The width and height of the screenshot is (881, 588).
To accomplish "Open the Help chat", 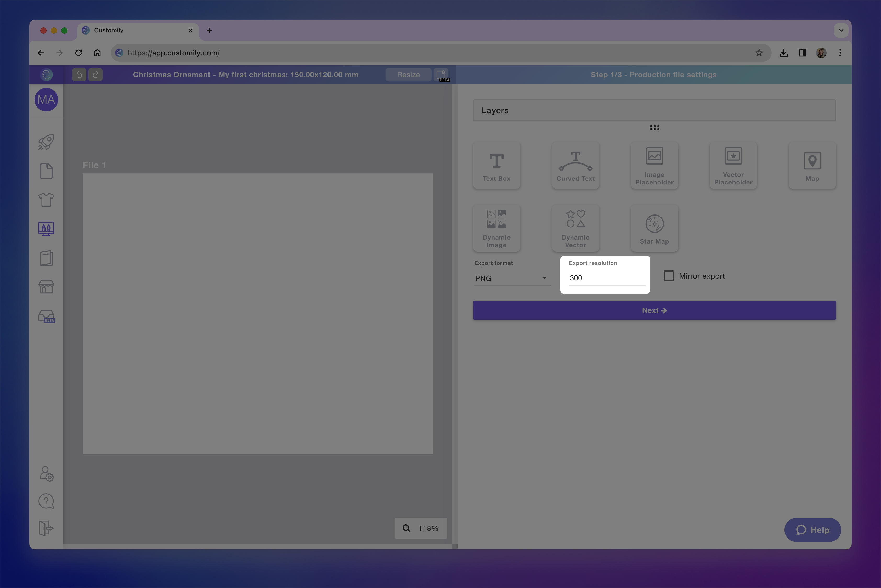I will coord(813,530).
